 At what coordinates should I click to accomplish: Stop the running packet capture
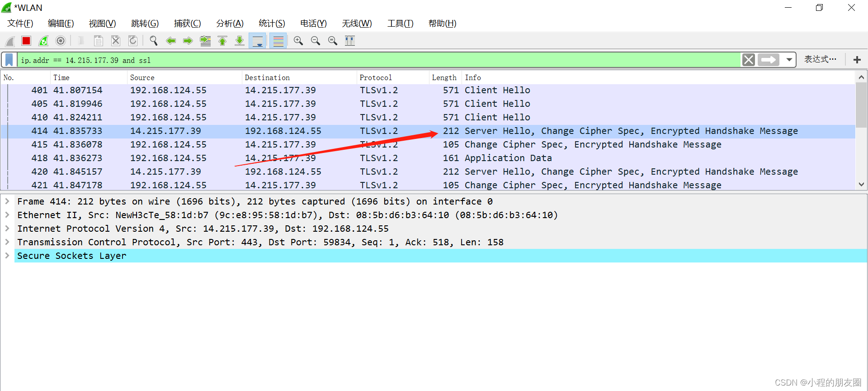tap(26, 41)
